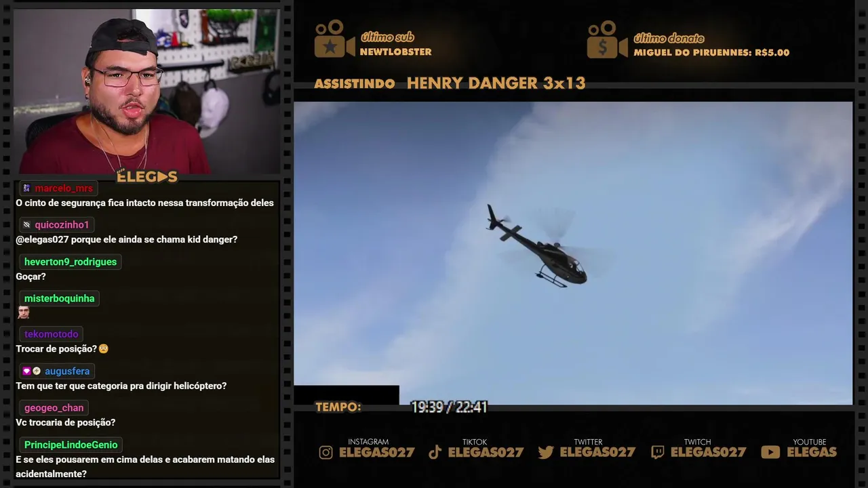
Task: Click the ELEGAS logo under webcam
Action: (x=147, y=177)
